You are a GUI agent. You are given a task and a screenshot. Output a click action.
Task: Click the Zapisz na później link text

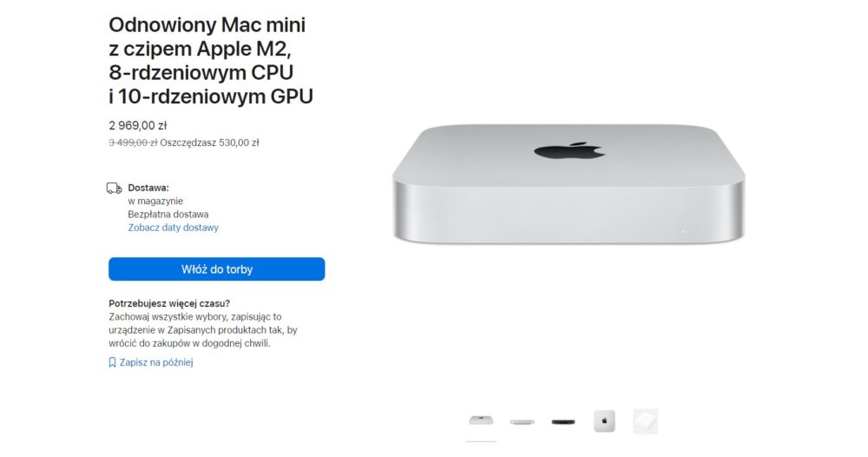156,362
